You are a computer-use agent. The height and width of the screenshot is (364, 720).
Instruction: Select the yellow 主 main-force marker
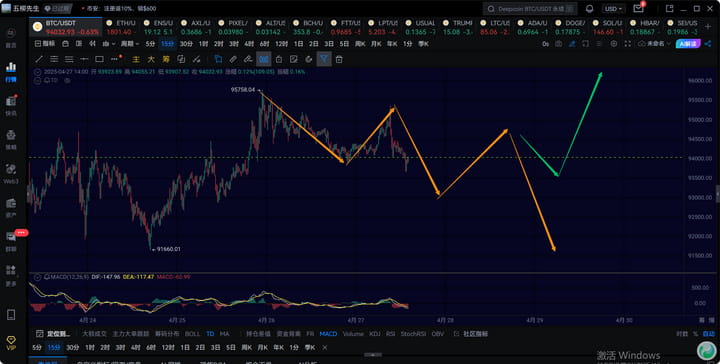click(136, 59)
